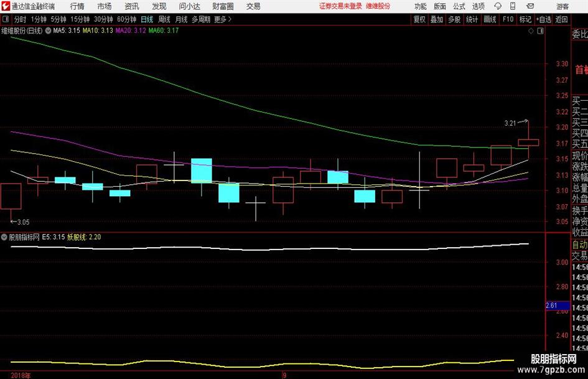Open the 发现 menu
The width and height of the screenshot is (588, 379).
[x=159, y=6]
